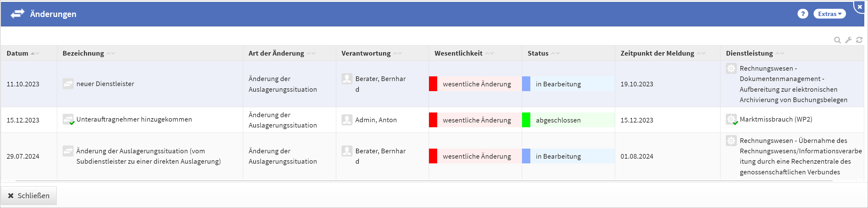Open help with the question mark icon
This screenshot has height=208, width=868.
click(803, 14)
